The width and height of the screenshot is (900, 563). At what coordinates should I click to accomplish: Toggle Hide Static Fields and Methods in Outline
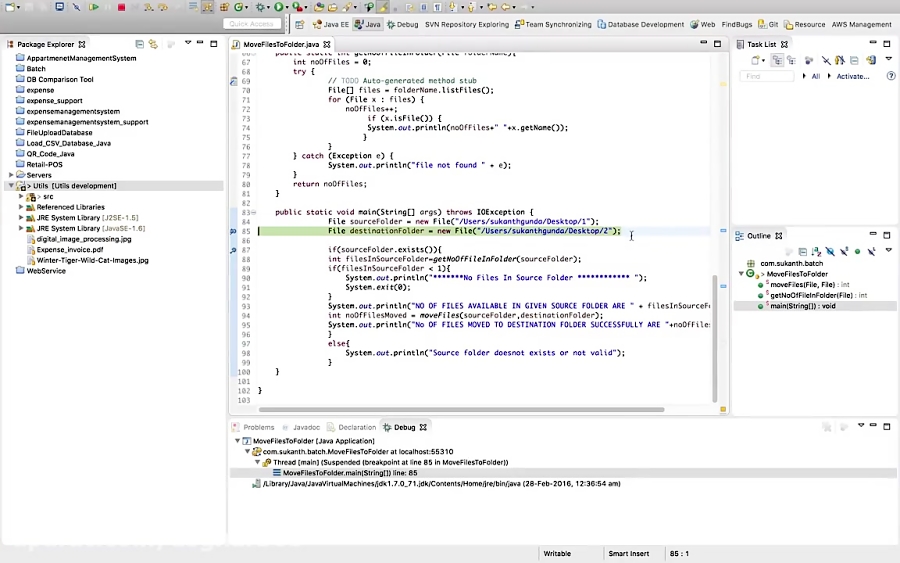[x=844, y=251]
